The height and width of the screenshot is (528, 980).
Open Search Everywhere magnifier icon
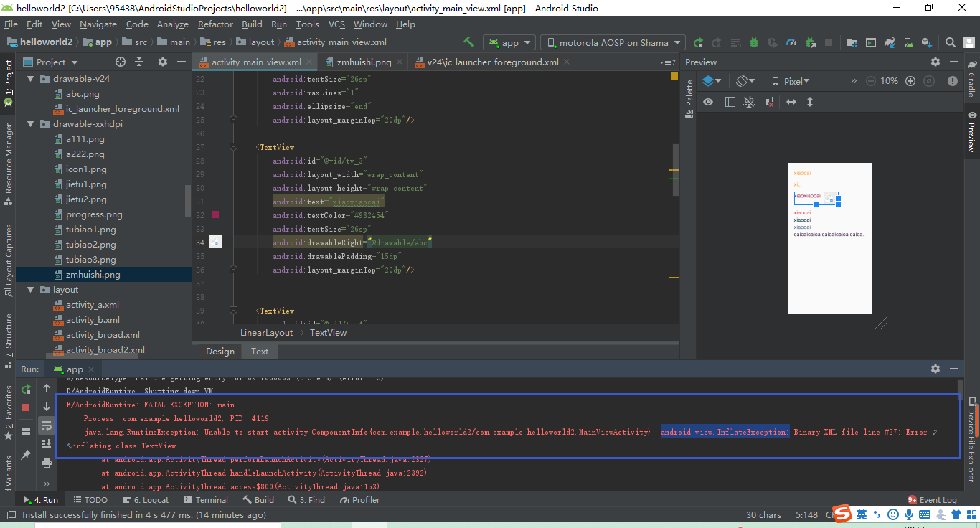pos(951,42)
